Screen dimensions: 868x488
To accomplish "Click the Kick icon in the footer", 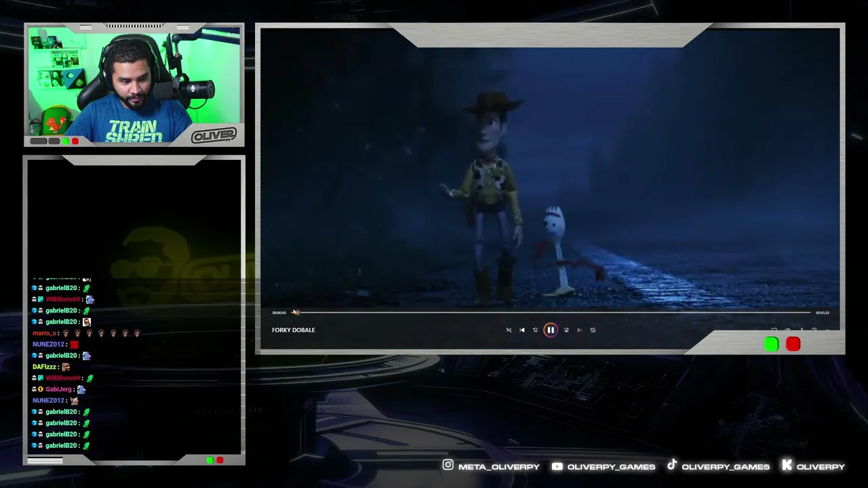I will coord(787,465).
